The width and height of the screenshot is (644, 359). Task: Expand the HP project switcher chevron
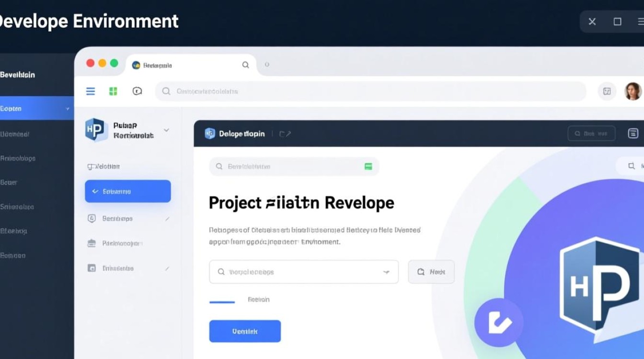coord(166,130)
